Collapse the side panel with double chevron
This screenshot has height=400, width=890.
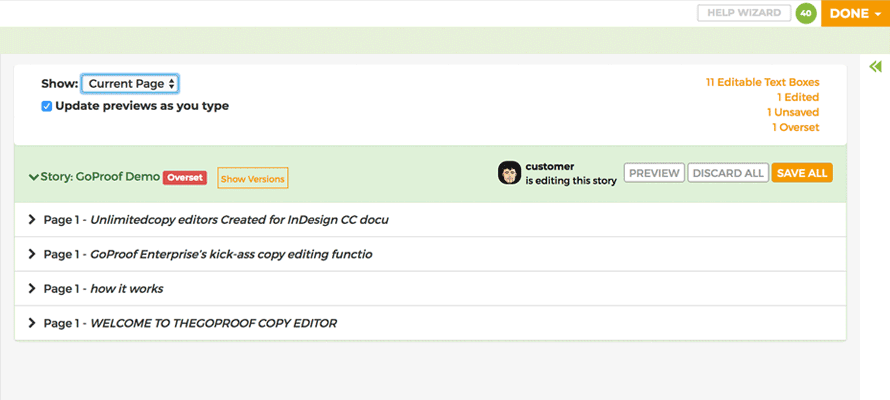click(875, 67)
